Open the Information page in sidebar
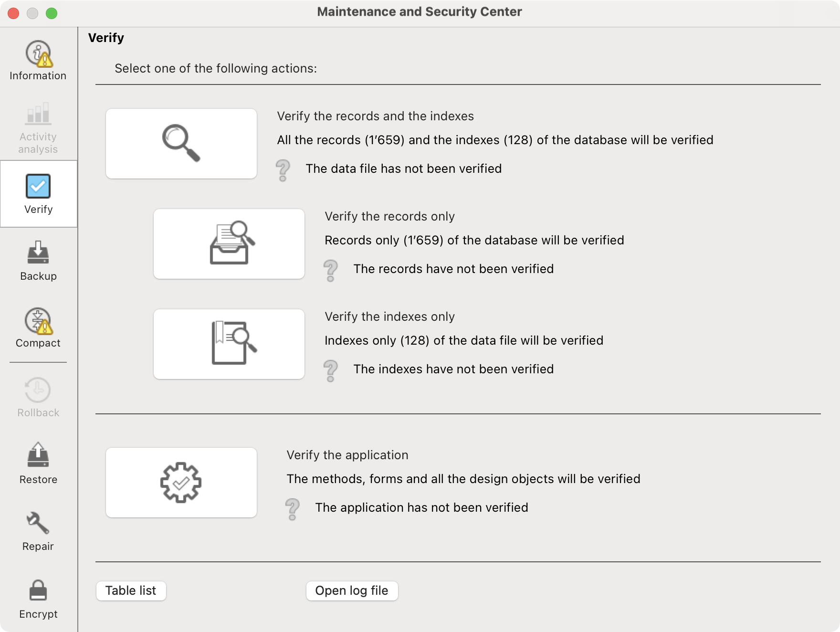Viewport: 840px width, 632px height. [38, 61]
